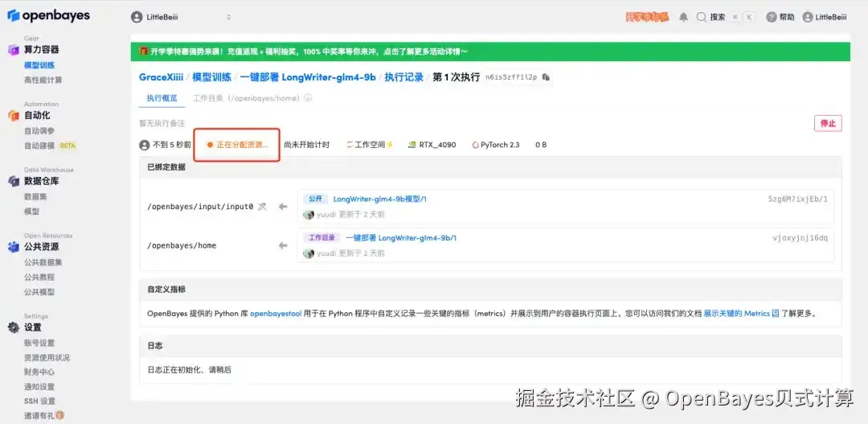Open 通知设置 in the sidebar

coord(39,387)
